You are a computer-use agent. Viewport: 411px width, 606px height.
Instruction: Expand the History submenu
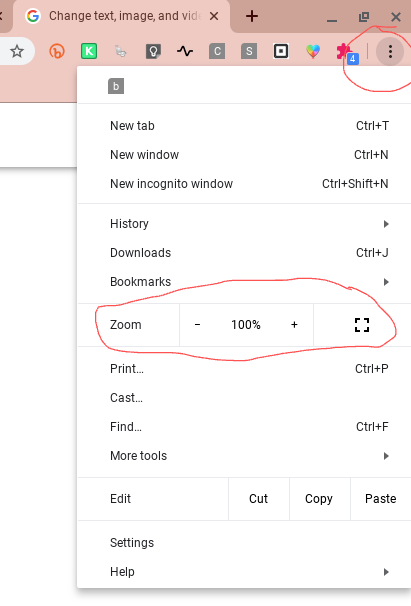coord(244,224)
